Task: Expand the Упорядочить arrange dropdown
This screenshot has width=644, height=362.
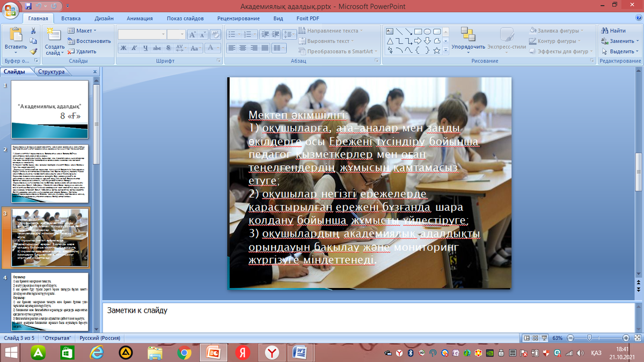Action: pos(468,47)
